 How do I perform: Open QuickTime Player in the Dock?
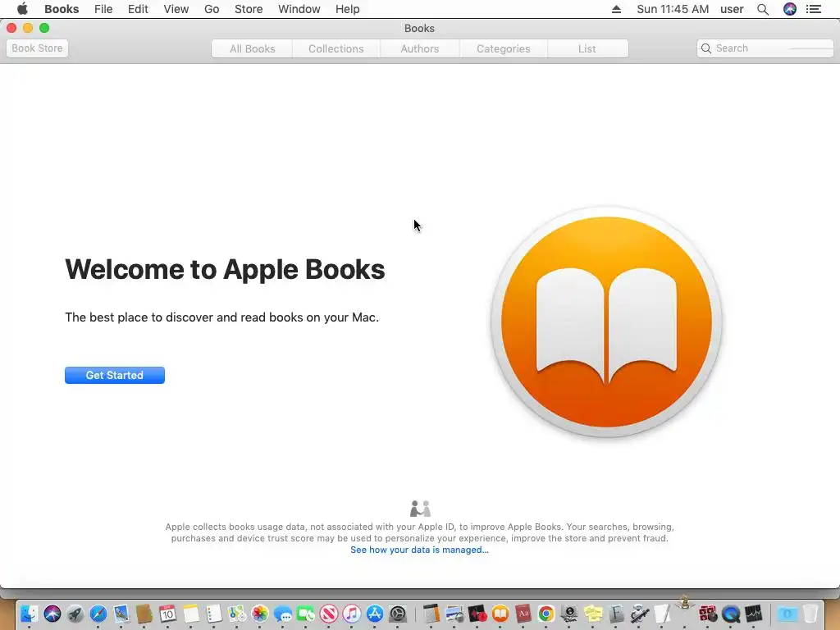click(731, 614)
